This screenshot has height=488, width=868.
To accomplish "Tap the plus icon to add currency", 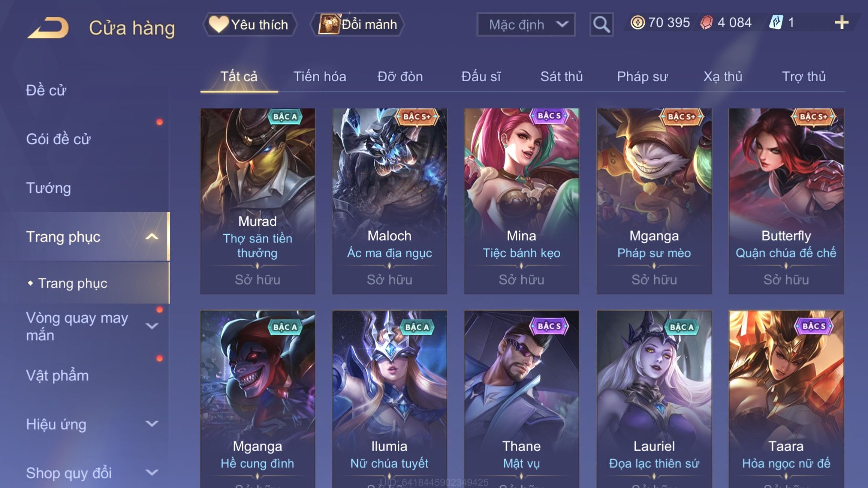I will pyautogui.click(x=841, y=22).
